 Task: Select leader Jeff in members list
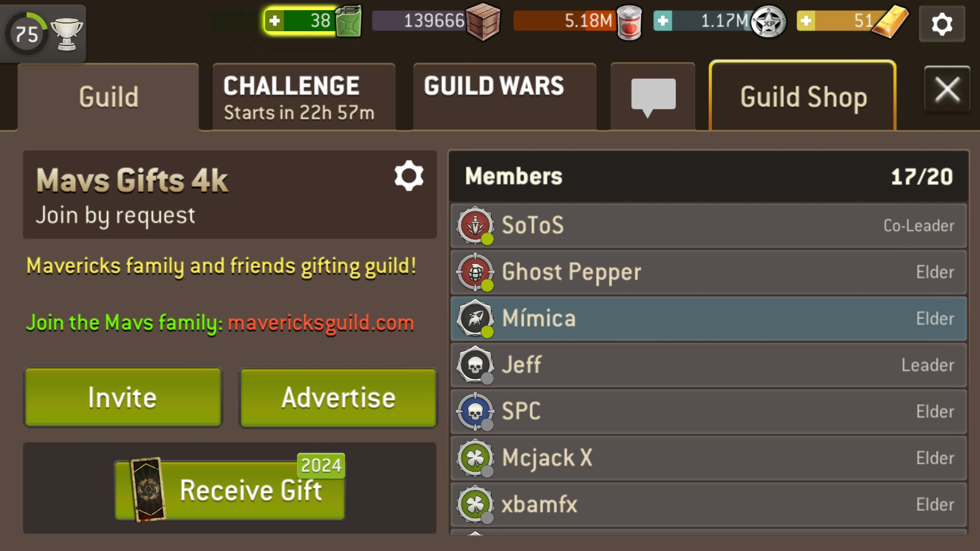pos(709,365)
